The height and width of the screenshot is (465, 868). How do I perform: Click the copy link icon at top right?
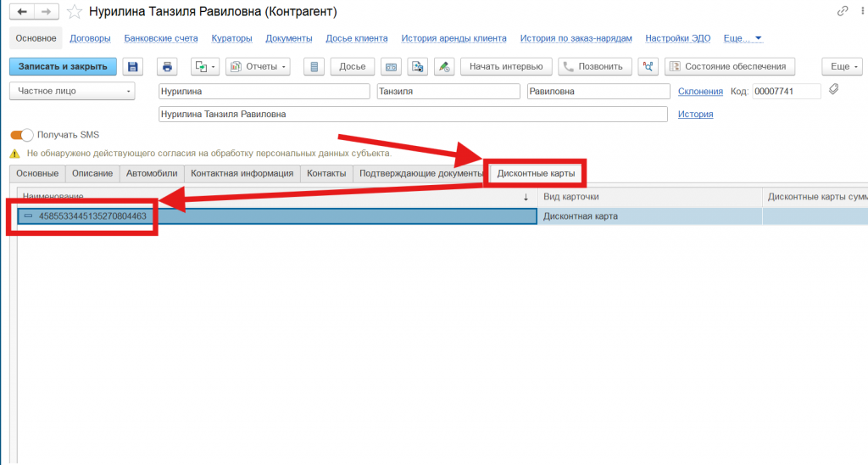[842, 11]
